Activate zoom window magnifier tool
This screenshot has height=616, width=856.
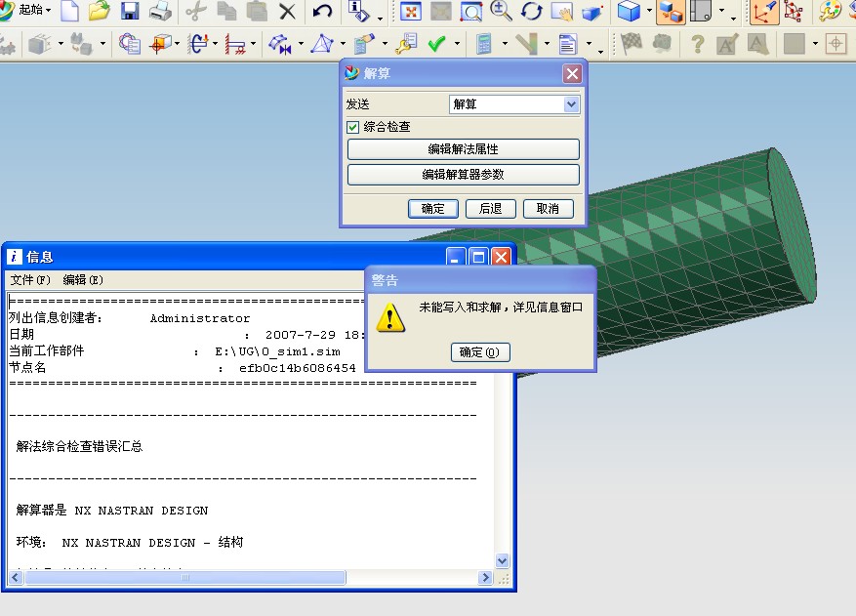[x=470, y=11]
